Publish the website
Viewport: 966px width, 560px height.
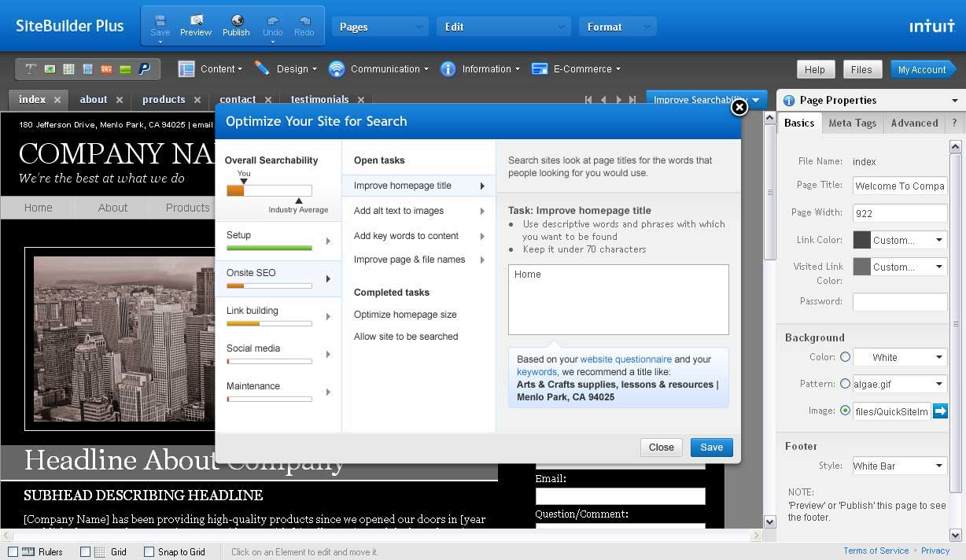(236, 26)
